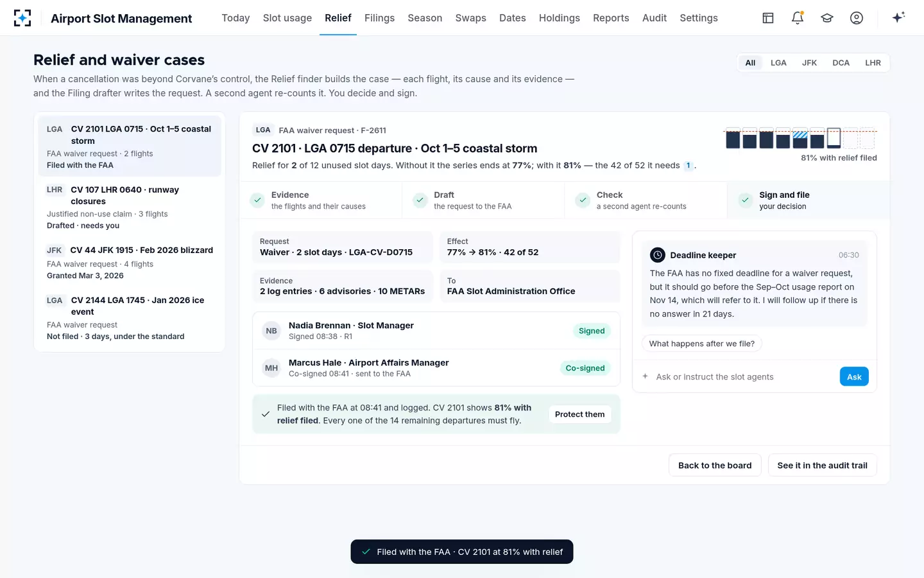Switch to the Audit tab
The height and width of the screenshot is (578, 924).
(654, 18)
